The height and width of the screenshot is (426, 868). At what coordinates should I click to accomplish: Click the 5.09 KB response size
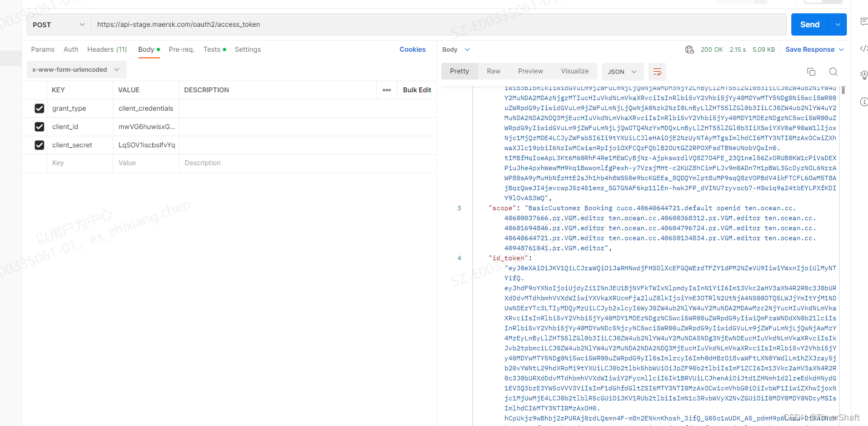[x=764, y=49]
